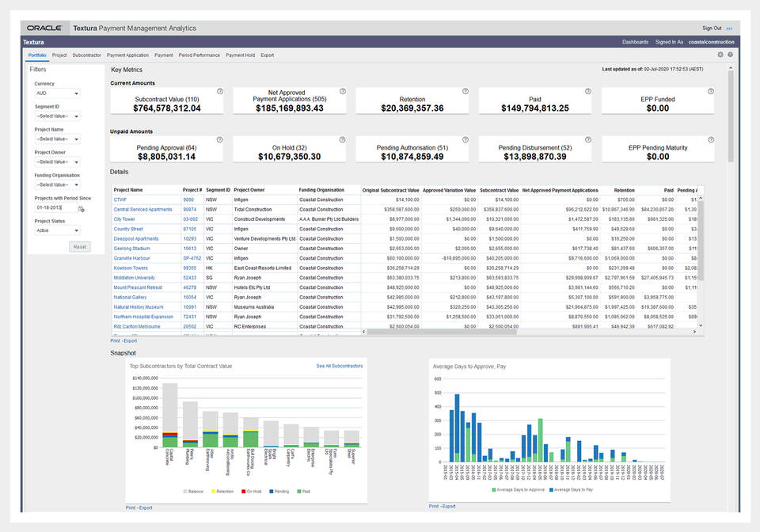Click the Reset button in the Filters panel

[x=79, y=246]
